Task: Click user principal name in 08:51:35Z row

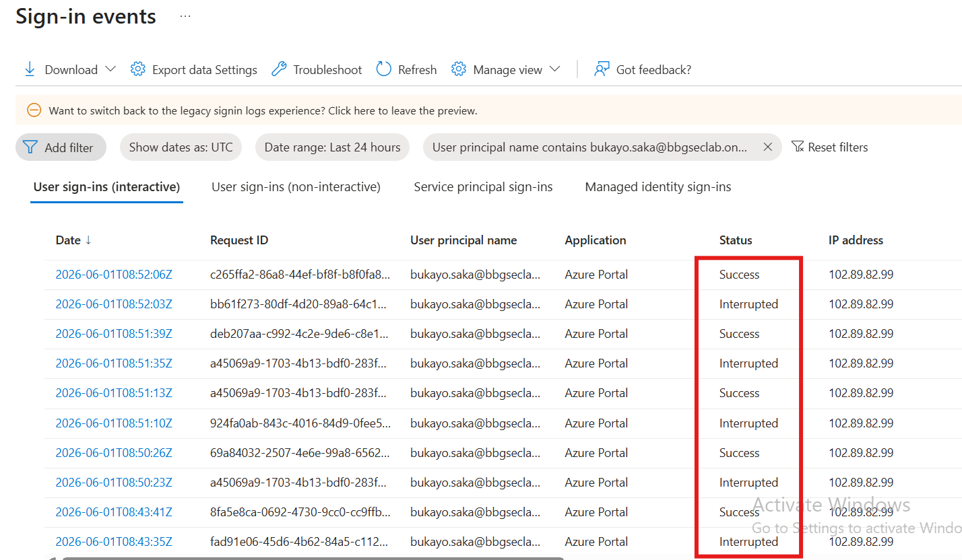Action: 475,363
